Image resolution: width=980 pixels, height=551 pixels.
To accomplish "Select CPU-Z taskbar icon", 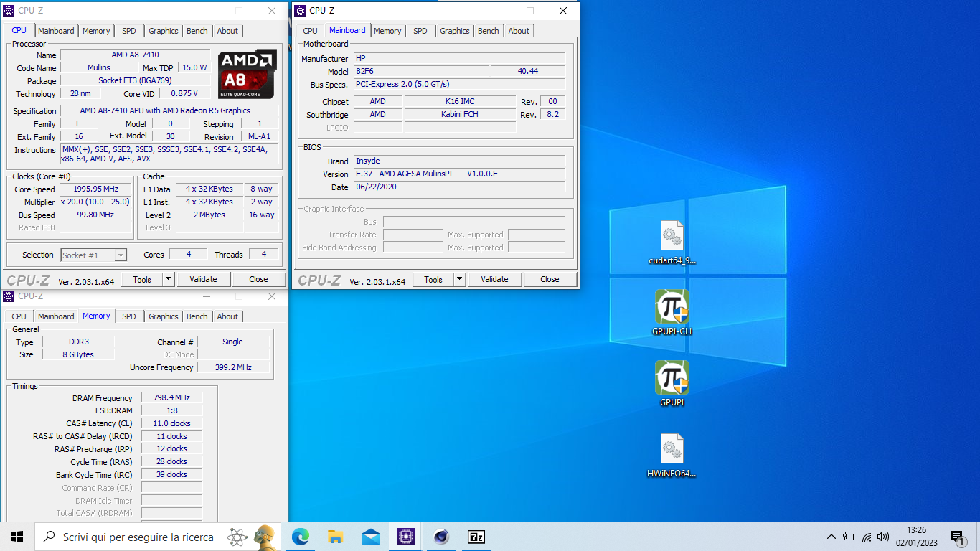I will click(x=406, y=537).
